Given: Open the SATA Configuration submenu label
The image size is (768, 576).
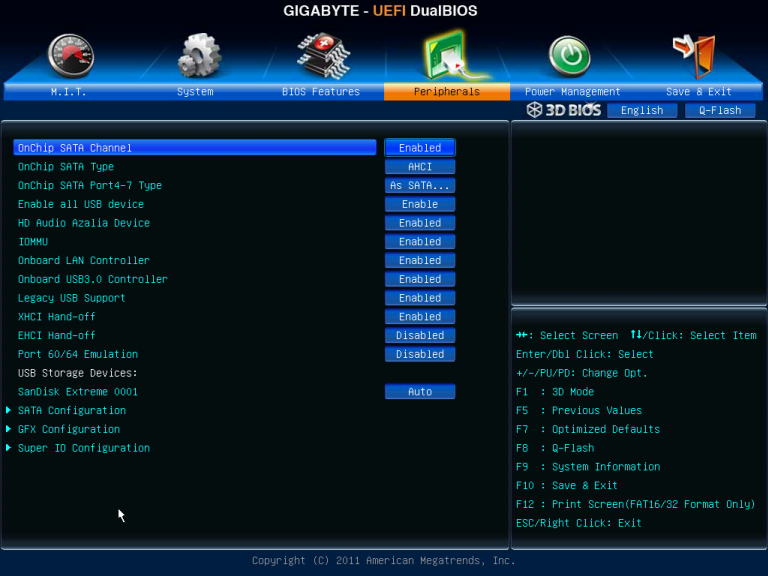Looking at the screenshot, I should pos(72,410).
